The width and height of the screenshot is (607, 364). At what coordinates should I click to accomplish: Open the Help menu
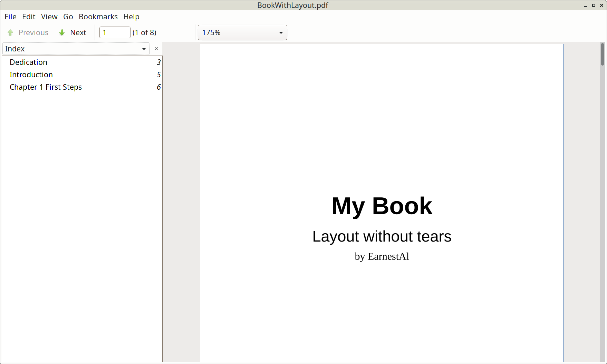click(x=131, y=17)
